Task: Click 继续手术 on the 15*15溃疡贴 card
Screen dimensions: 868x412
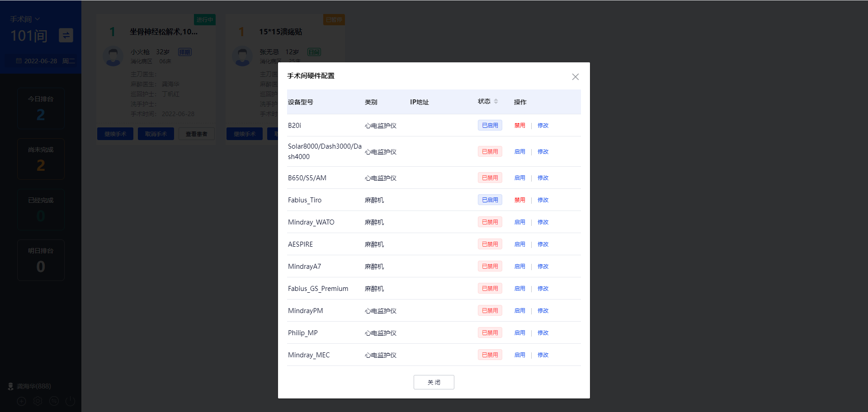Action: 245,134
